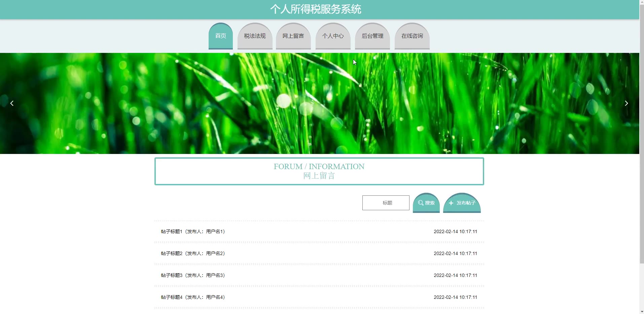Viewport: 644px width, 314px height.
Task: Click timestamp of 帖子标题3 row
Action: pyautogui.click(x=455, y=275)
